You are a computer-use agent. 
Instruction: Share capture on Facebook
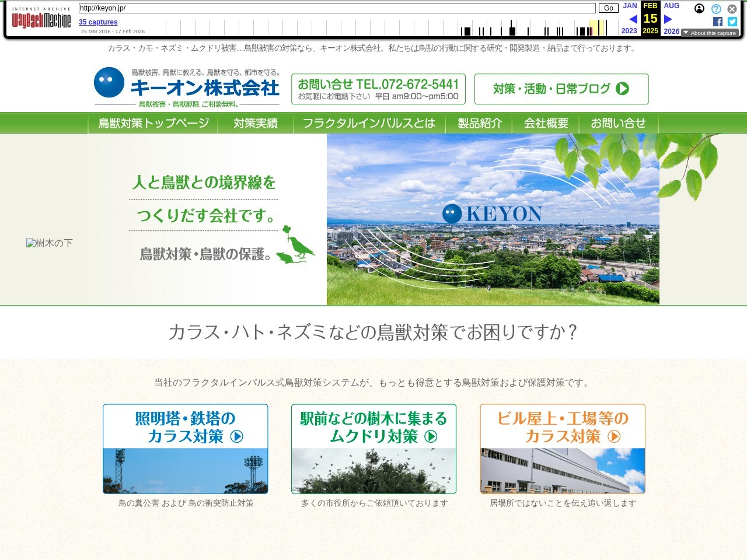point(718,22)
